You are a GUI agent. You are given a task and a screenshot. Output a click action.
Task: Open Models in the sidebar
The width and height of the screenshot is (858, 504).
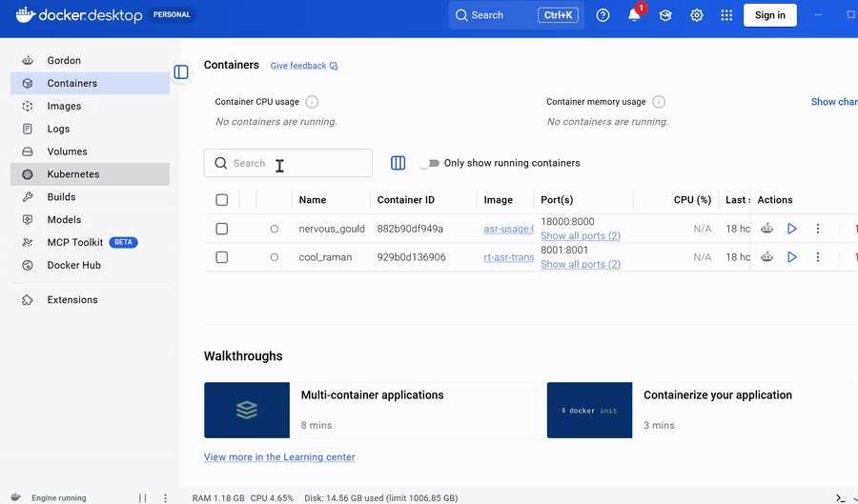tap(90, 220)
